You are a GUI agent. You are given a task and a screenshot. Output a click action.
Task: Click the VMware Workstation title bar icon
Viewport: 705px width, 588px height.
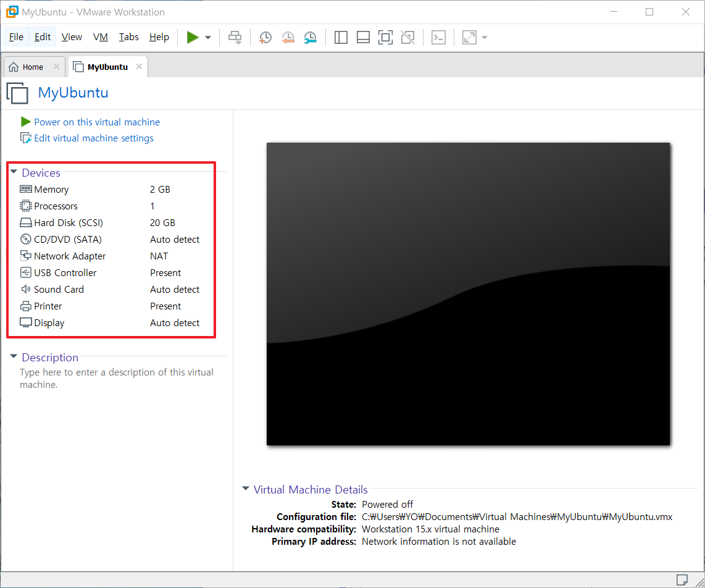coord(12,12)
